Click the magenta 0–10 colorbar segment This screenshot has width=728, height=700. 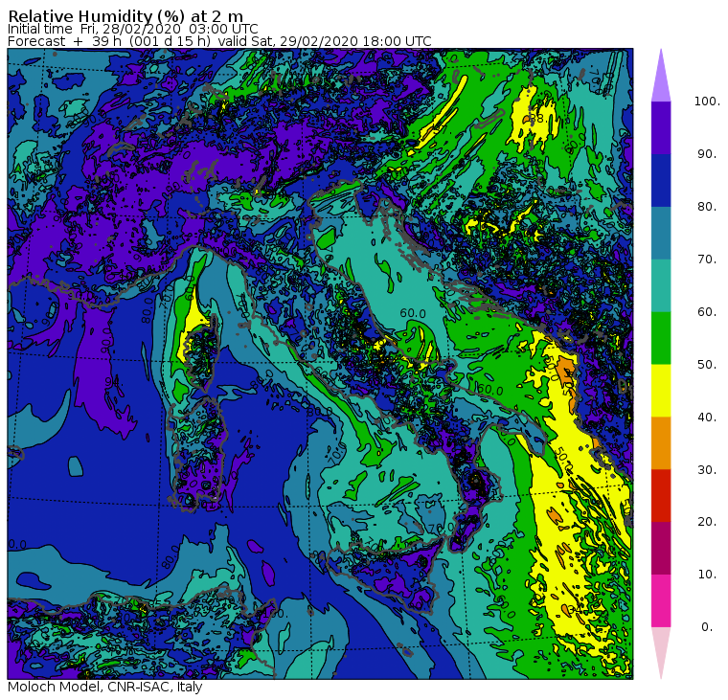coord(661,600)
